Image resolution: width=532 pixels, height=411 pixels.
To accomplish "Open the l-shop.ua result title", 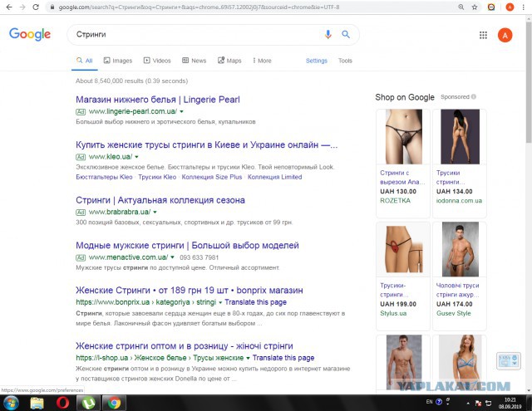I will (x=185, y=346).
